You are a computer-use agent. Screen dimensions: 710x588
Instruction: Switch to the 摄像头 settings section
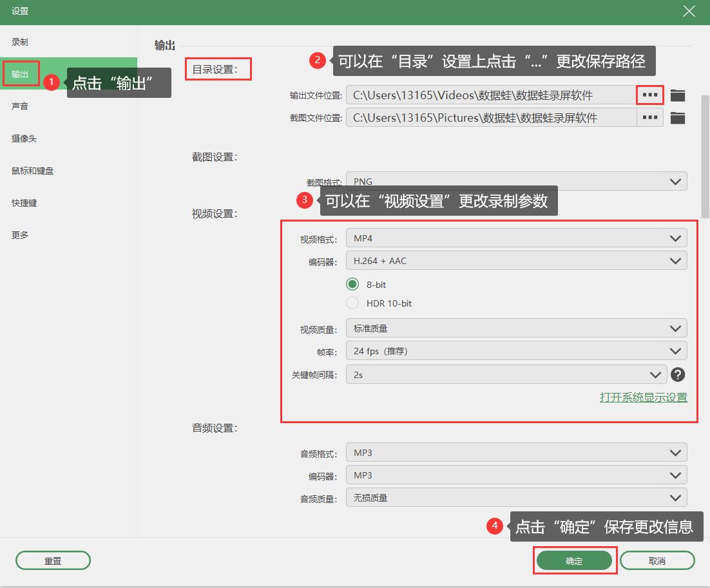click(x=24, y=138)
